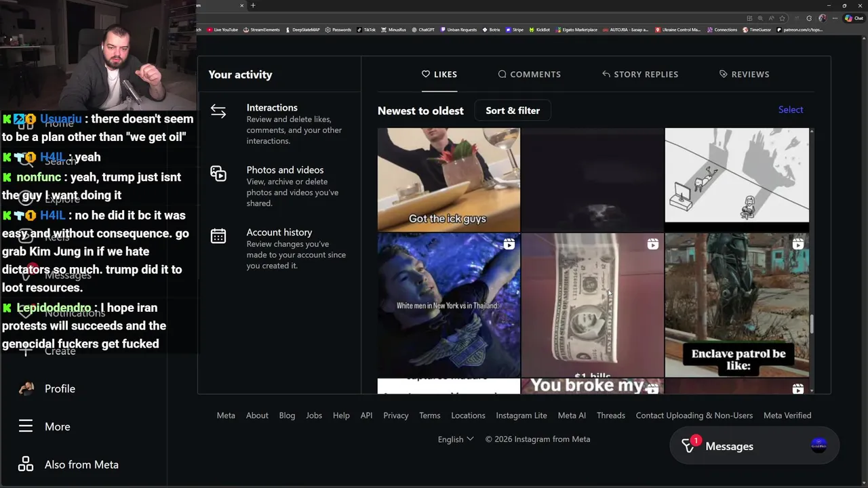Viewport: 868px width, 488px height.
Task: Open the Interactions section
Action: (279, 124)
